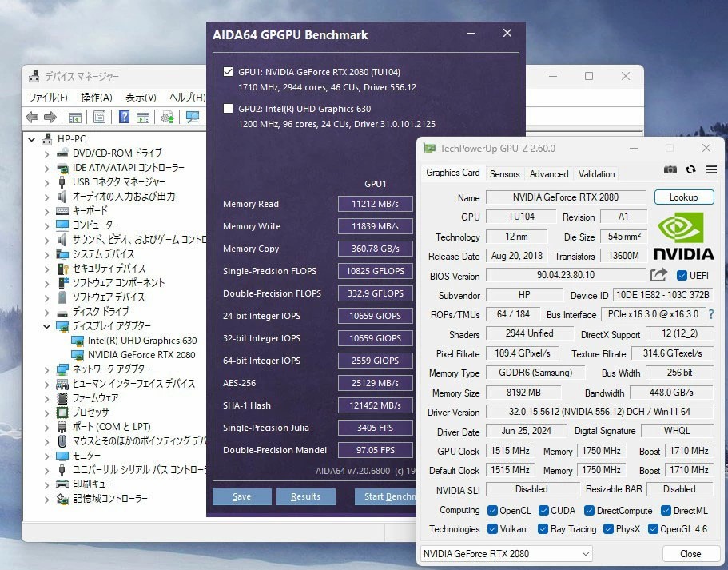Click the Lookup button in GPU-Z
The width and height of the screenshot is (728, 570).
click(684, 197)
